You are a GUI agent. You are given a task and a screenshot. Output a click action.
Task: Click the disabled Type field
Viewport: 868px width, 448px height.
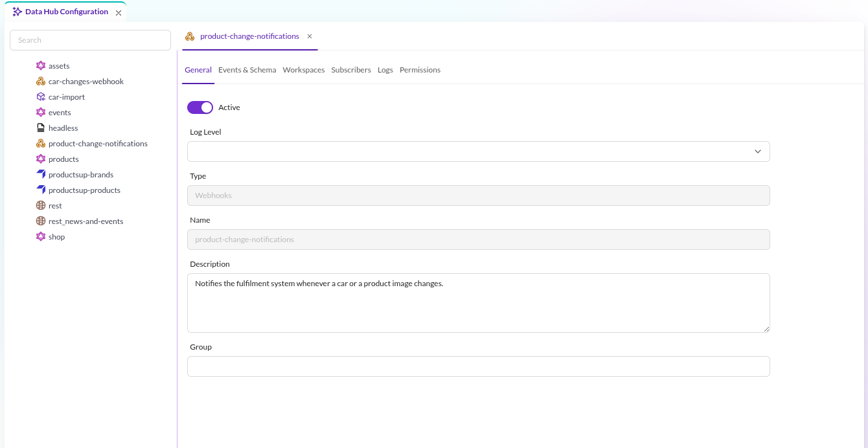click(x=479, y=196)
